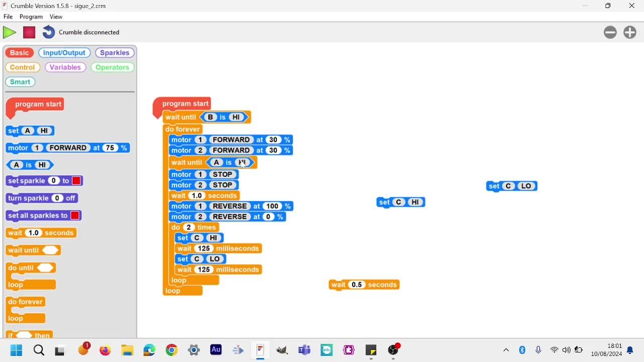644x362 pixels.
Task: Open Microsoft Edge from the taskbar
Action: (149, 350)
